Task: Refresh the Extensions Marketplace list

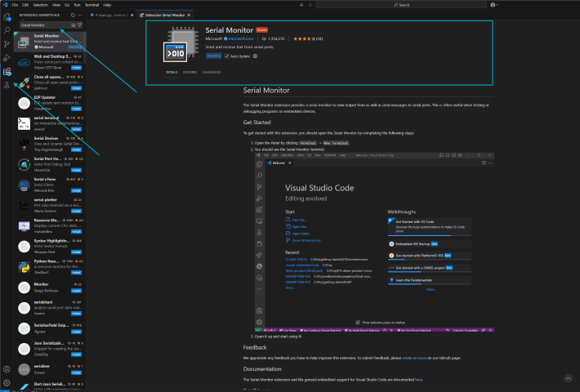Action: pyautogui.click(x=73, y=16)
